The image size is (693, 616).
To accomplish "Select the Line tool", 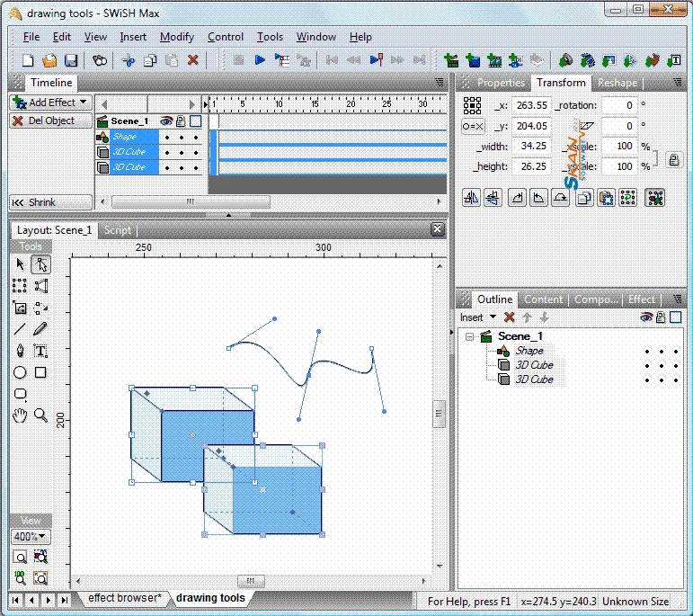I will tap(20, 329).
